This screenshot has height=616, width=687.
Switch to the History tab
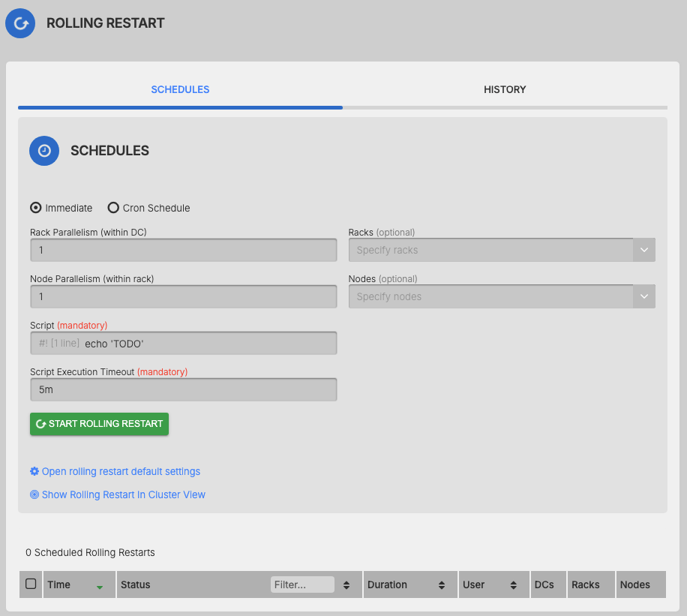pos(505,90)
